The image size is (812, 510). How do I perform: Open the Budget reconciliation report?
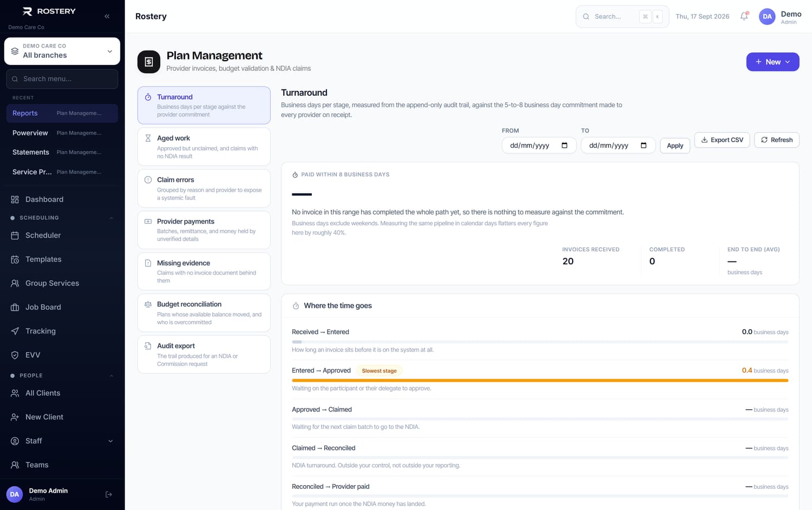pos(204,313)
